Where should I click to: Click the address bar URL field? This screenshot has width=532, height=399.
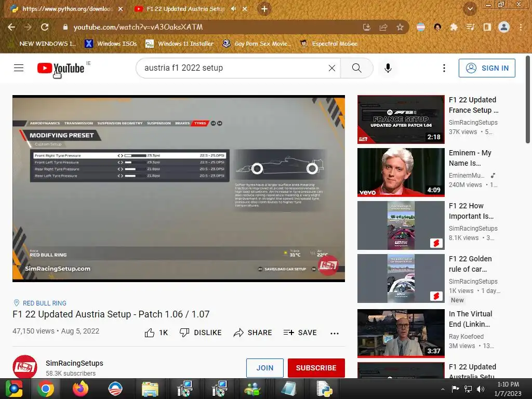tap(214, 27)
